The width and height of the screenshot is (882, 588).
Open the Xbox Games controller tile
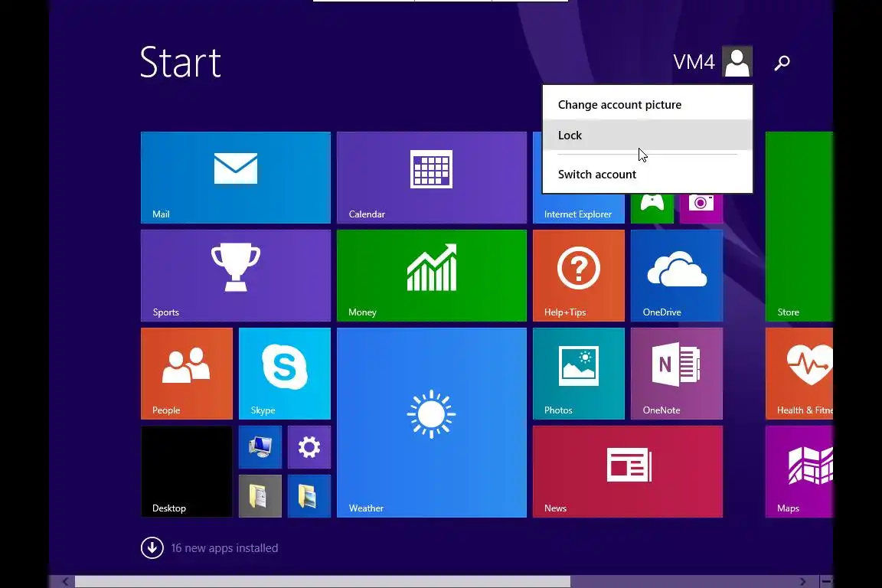652,209
